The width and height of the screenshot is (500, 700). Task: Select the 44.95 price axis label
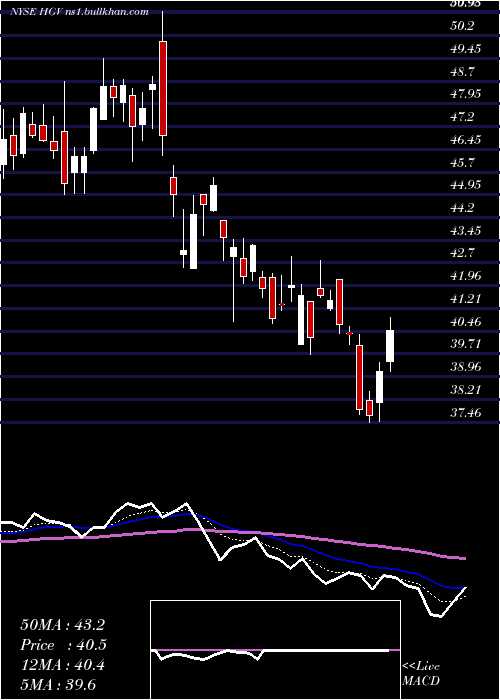[x=466, y=184]
